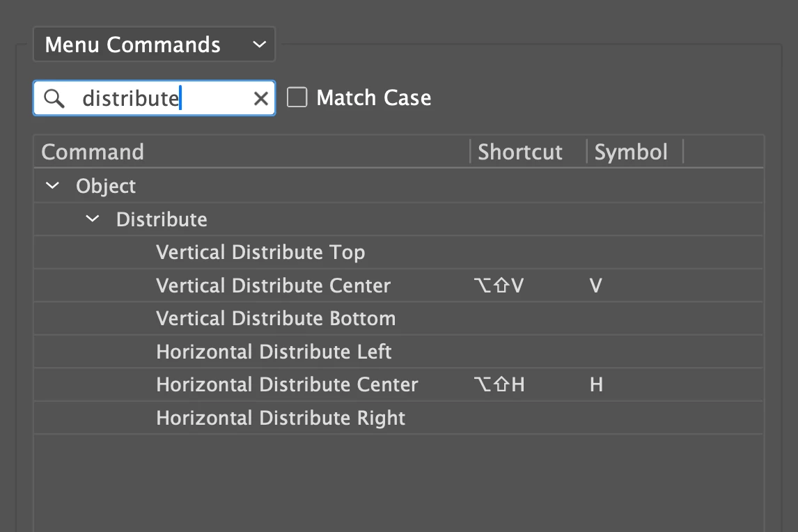Select Horizontal Distribute Right command
The width and height of the screenshot is (798, 532).
[x=281, y=418]
